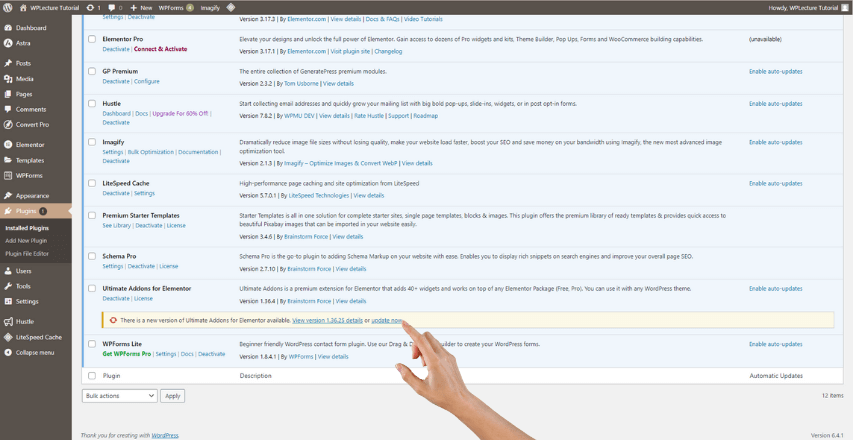The width and height of the screenshot is (853, 440).
Task: Tick the select-all checkbox in table footer
Action: [x=92, y=376]
